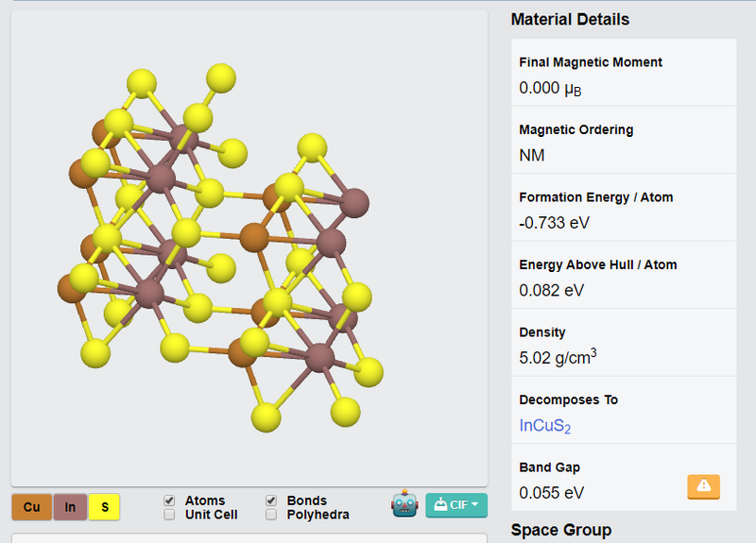Disable the Bonds checkbox

point(271,501)
